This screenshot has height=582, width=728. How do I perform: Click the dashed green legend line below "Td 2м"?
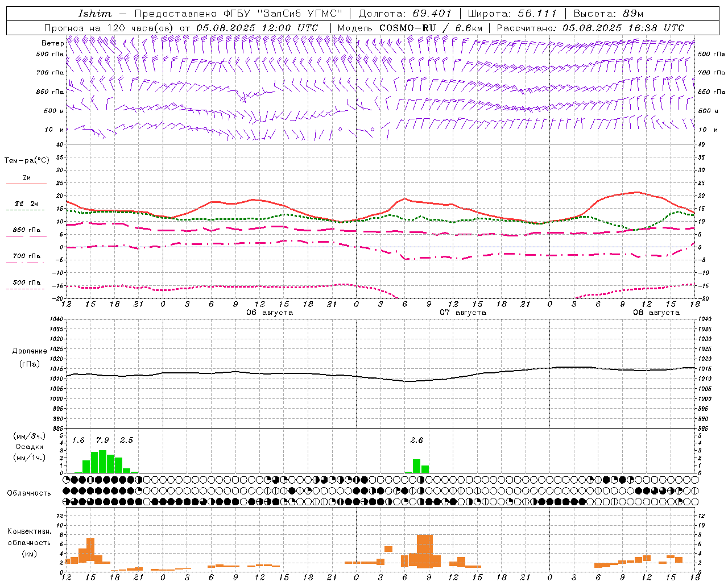click(x=26, y=210)
